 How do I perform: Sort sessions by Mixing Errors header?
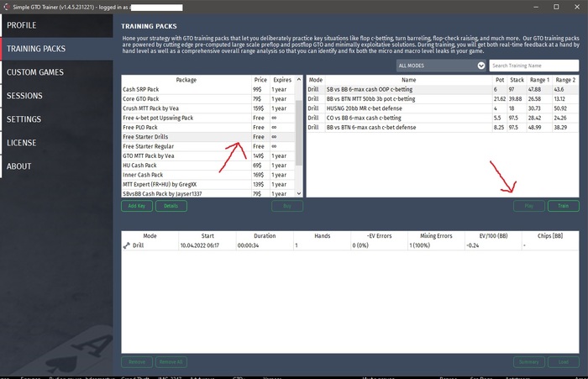click(436, 236)
